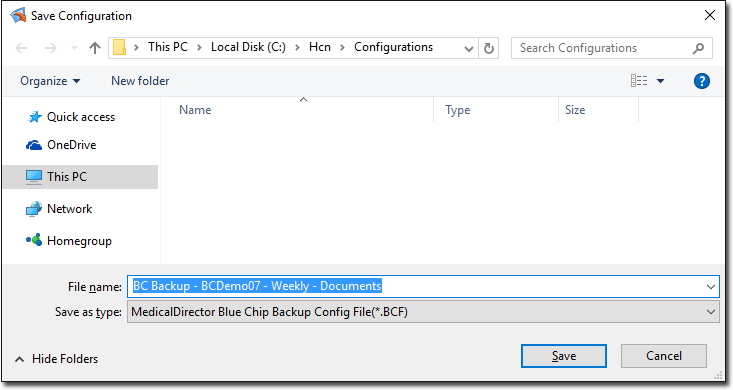Viewport: 733px width, 390px height.
Task: Expand the recent locations dropdown arrow
Action: pyautogui.click(x=74, y=48)
